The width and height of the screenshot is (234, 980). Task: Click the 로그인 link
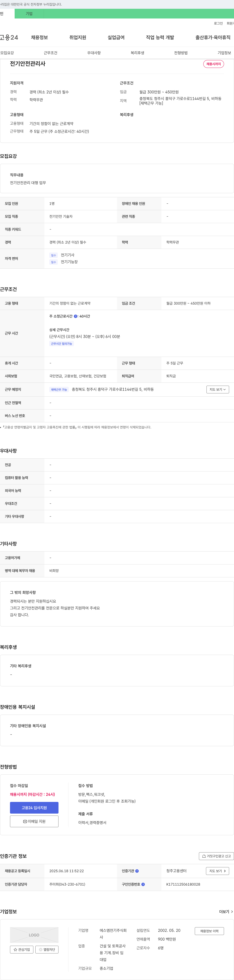coord(218,24)
